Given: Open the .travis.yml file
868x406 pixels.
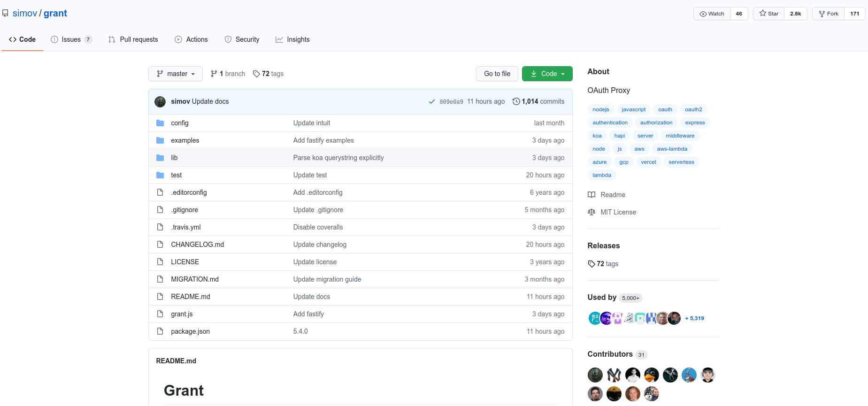Looking at the screenshot, I should (x=186, y=227).
